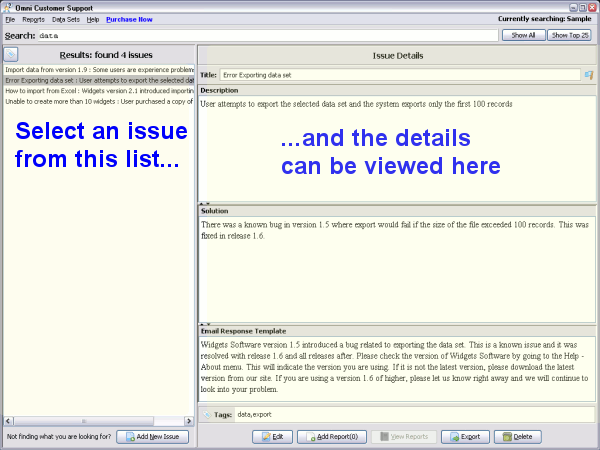Click the 'Results: found 4 issues' heading

(x=106, y=55)
